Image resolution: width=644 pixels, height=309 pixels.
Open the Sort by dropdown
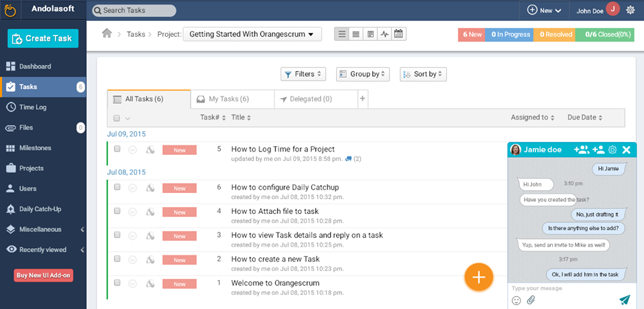(x=423, y=74)
